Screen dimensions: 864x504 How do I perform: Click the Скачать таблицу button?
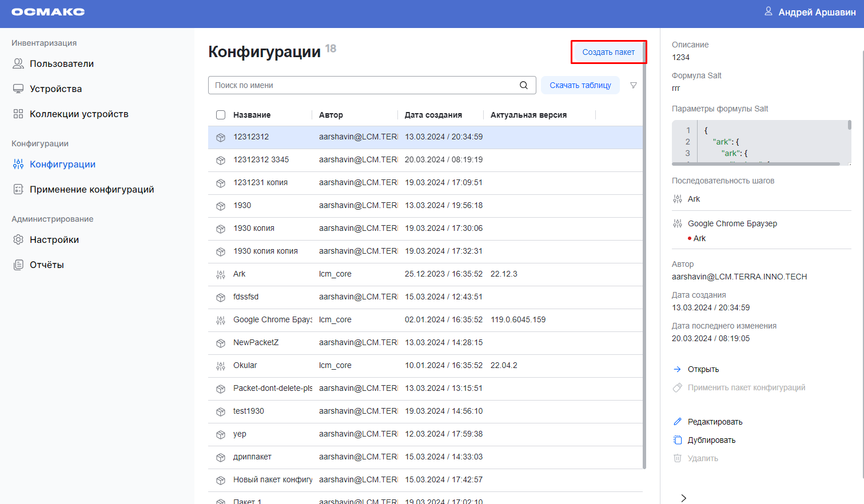click(580, 85)
